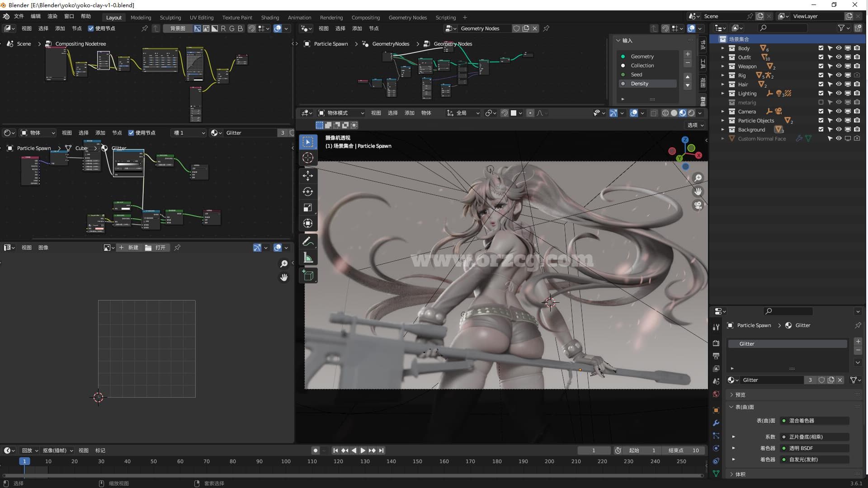The width and height of the screenshot is (868, 488).
Task: Expand the Preview panel in material properties
Action: (740, 394)
